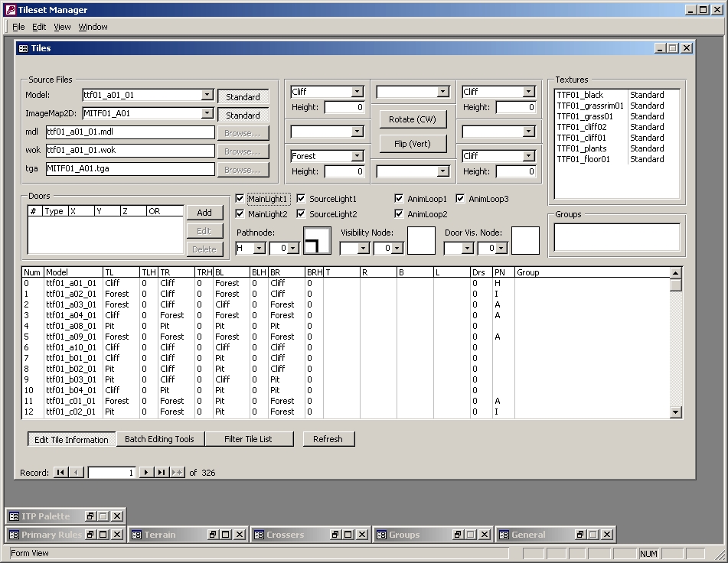728x563 pixels.
Task: Toggle the SourceLight2 checkbox
Action: click(x=302, y=214)
